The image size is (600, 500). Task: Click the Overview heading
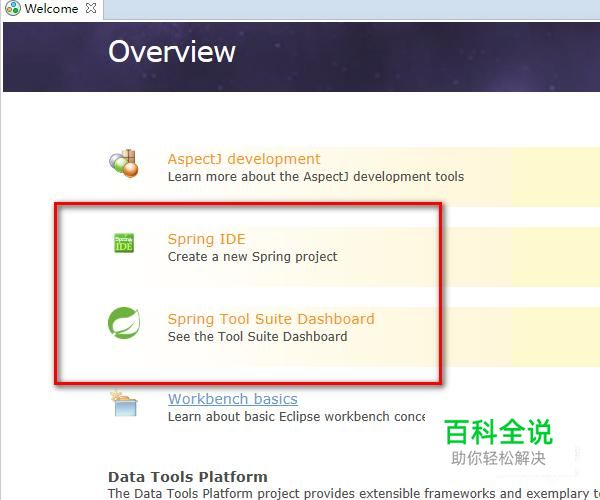[172, 52]
